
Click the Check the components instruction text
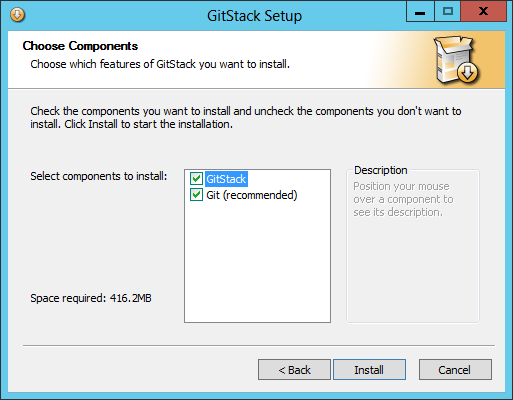[x=246, y=117]
